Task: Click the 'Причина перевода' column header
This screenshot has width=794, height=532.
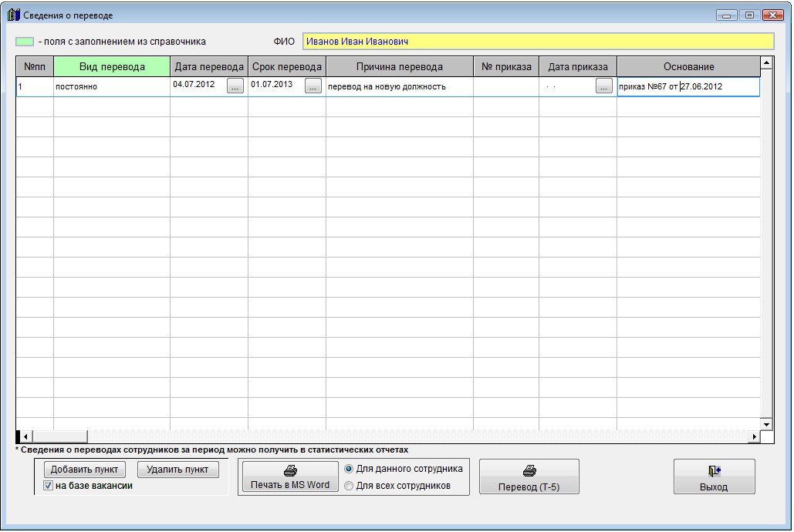Action: (400, 67)
